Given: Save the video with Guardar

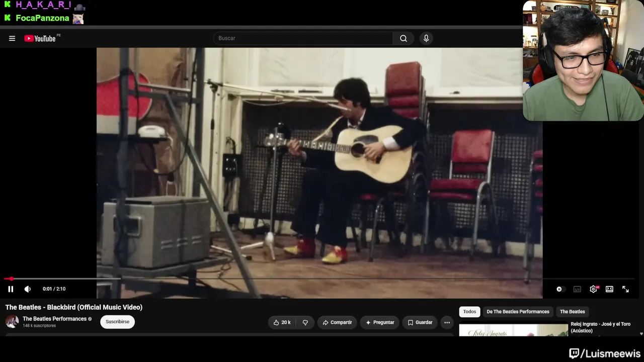Looking at the screenshot, I should (x=420, y=322).
